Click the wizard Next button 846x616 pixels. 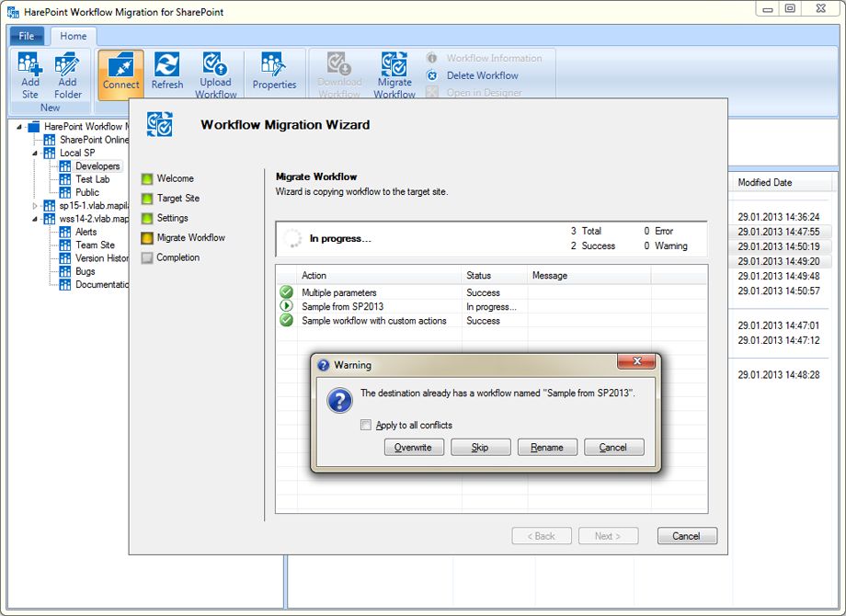[x=608, y=536]
